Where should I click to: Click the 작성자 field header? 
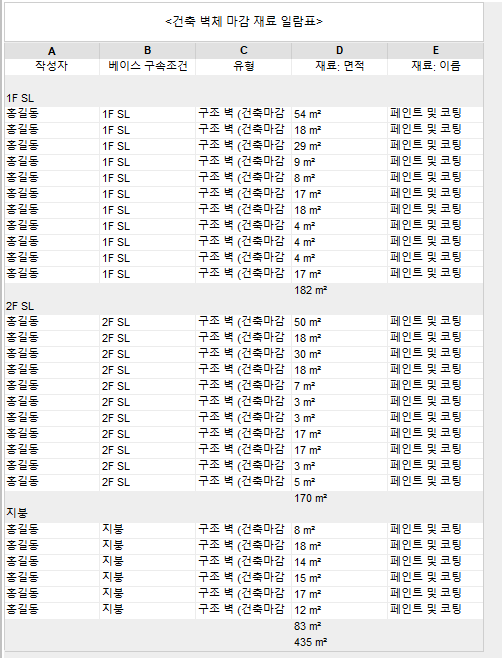coord(52,66)
